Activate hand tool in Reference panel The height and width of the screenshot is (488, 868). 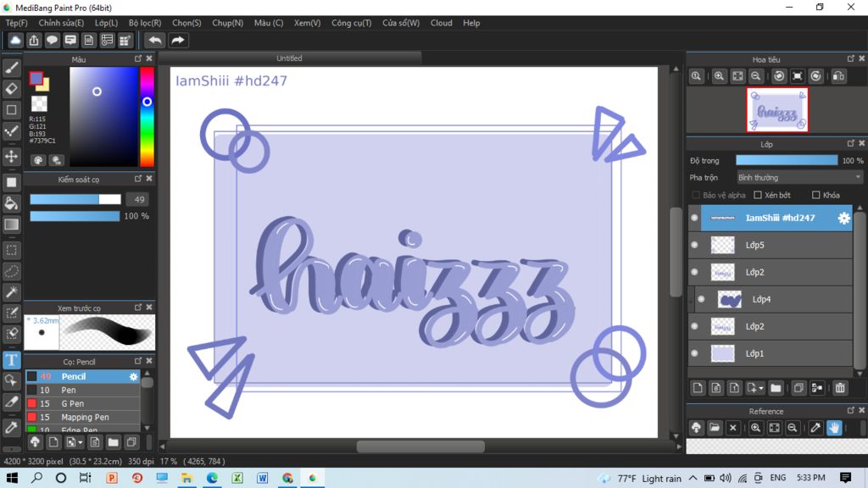tap(834, 428)
